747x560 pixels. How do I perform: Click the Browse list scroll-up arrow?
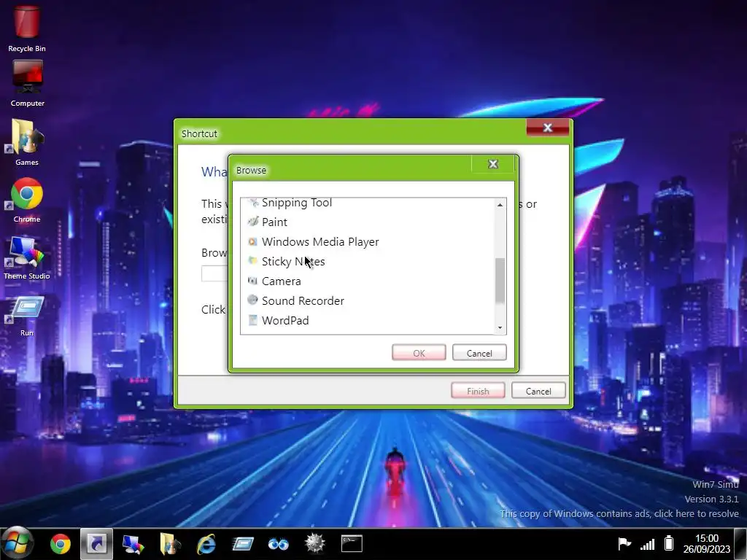point(500,205)
